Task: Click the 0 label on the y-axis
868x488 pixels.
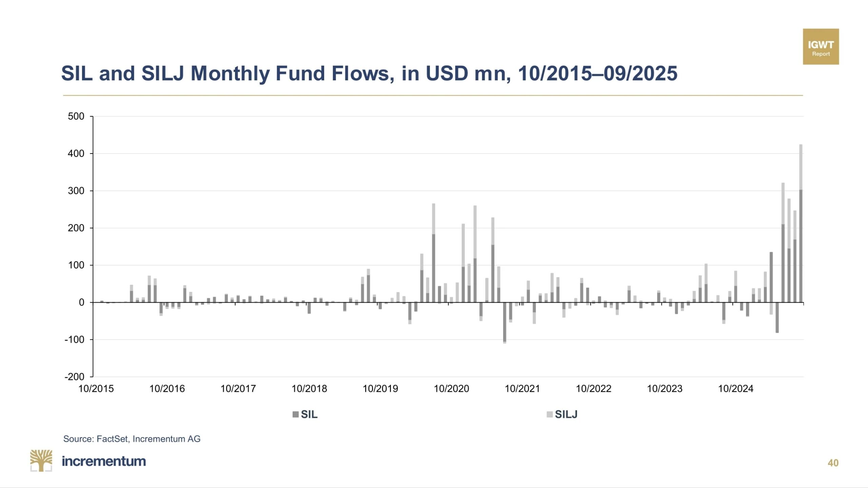Action: tap(81, 302)
